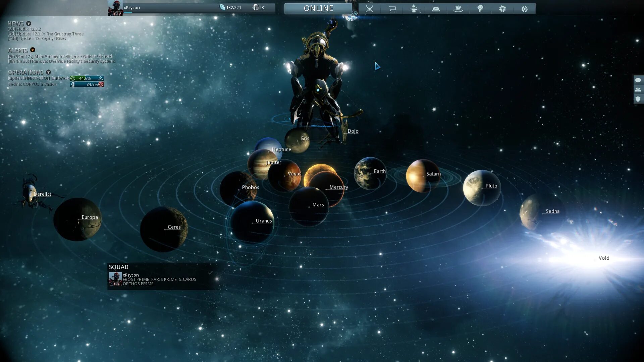Viewport: 644px width, 362px height.
Task: Select the Saturn planet
Action: 423,176
